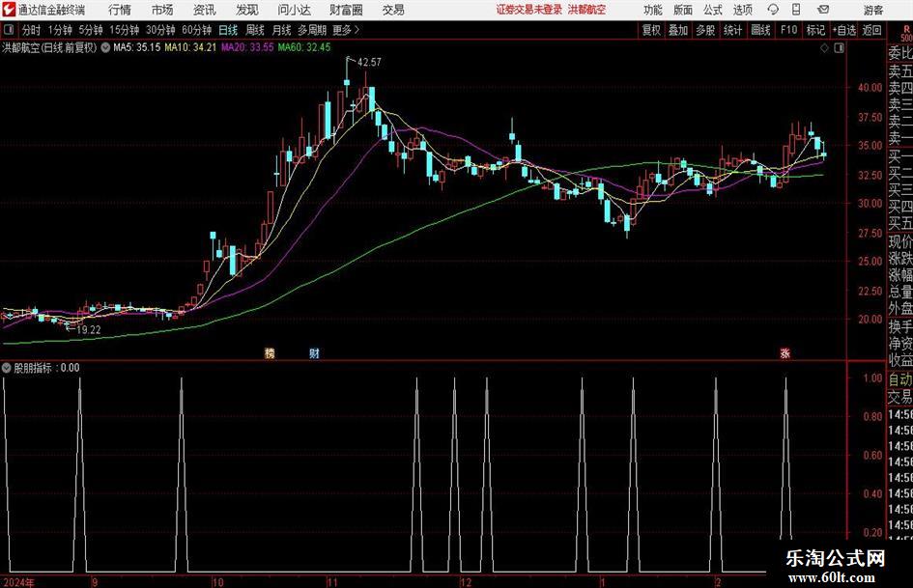Screen dimensions: 913x588
Task: Click the 多股 multi-stock button
Action: (705, 30)
